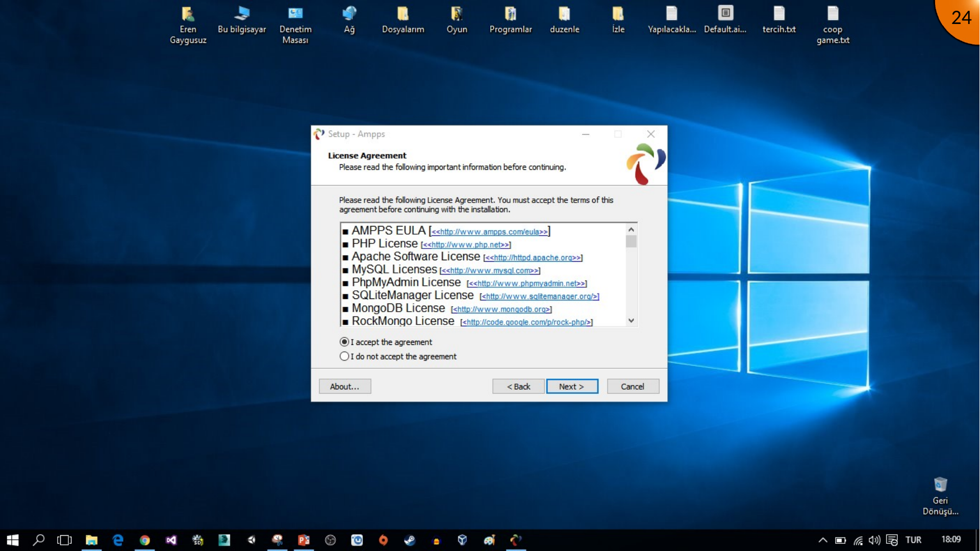Open the RockMongo license link
Screen dimensions: 980x551
pyautogui.click(x=526, y=322)
